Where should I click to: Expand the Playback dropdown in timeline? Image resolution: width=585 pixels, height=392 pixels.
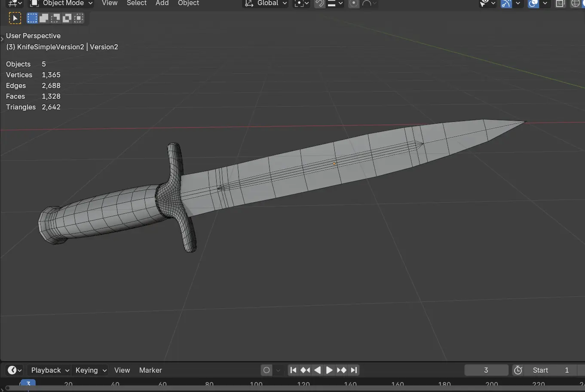tap(49, 370)
